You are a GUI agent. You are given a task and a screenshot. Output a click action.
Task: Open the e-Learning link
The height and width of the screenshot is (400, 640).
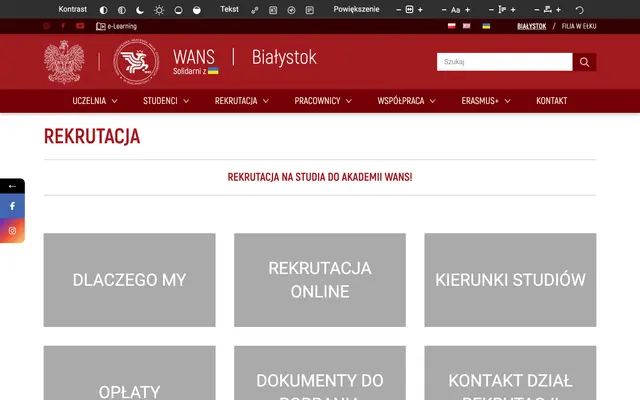click(x=116, y=26)
